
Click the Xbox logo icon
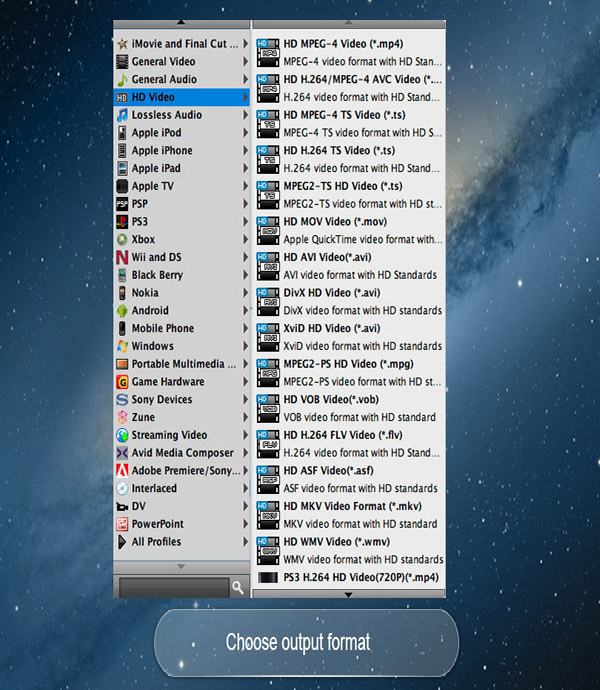(122, 240)
